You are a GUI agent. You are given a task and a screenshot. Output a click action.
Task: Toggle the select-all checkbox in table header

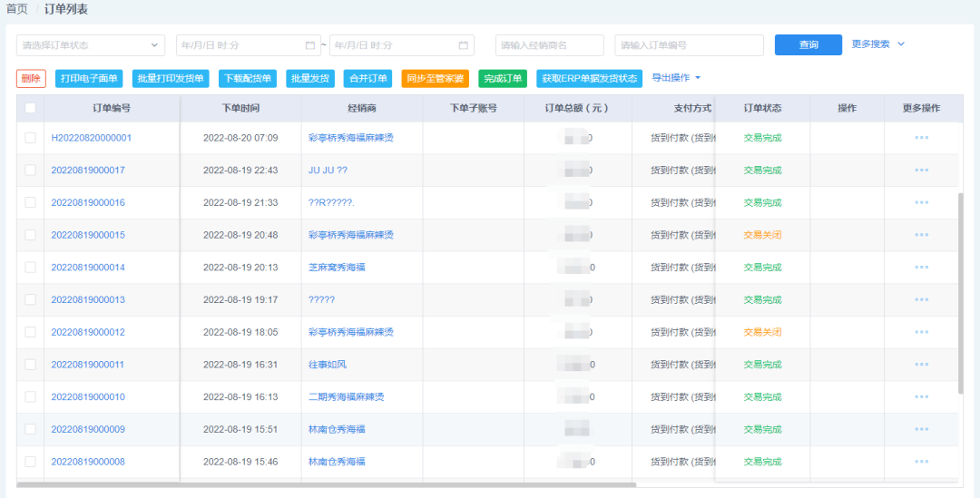[30, 108]
